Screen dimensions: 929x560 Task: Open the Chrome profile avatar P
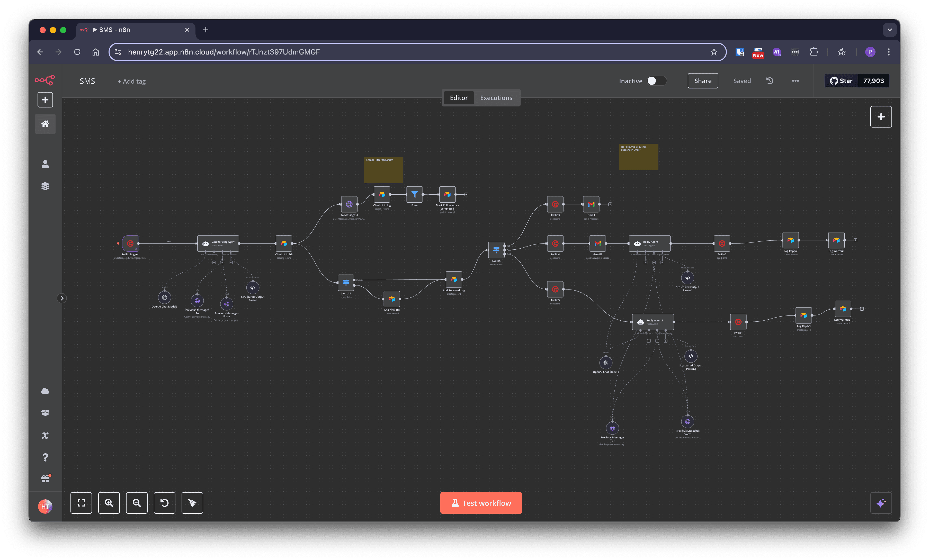870,52
